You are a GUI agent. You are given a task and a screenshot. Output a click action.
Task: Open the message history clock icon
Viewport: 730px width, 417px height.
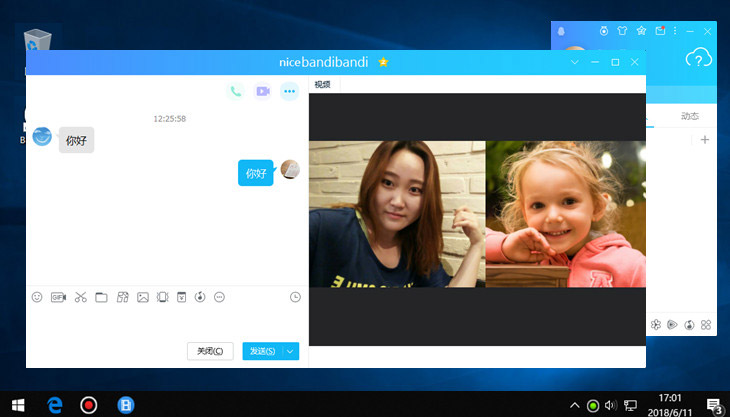click(295, 297)
